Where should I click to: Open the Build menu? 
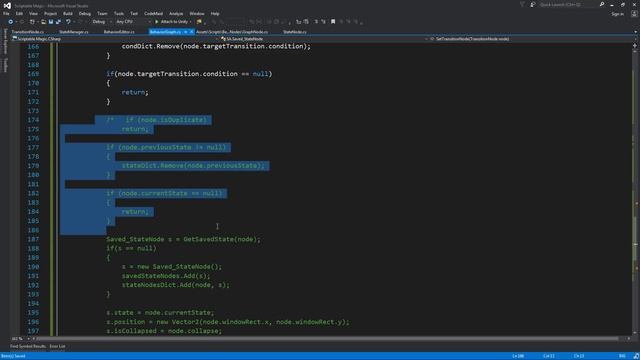pyautogui.click(x=68, y=14)
